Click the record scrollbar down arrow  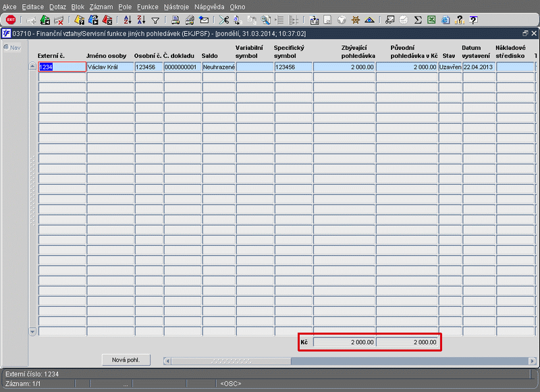tap(32, 332)
